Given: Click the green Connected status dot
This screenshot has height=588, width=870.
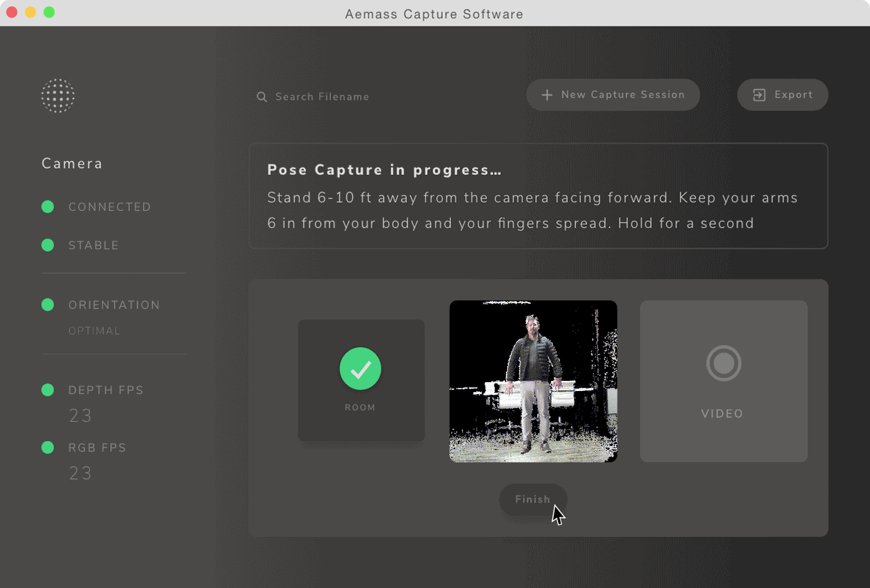Looking at the screenshot, I should tap(48, 207).
